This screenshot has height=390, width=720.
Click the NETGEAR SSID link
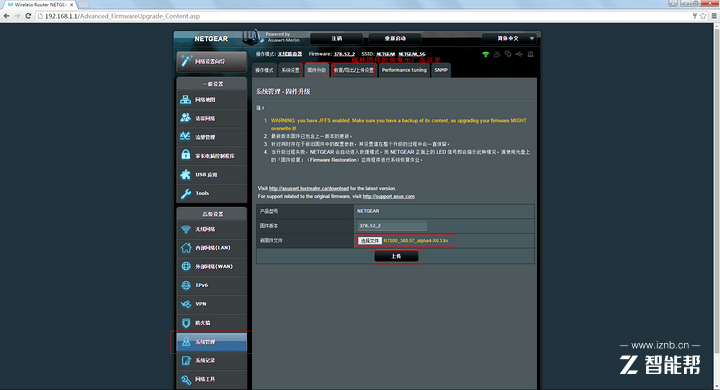click(x=386, y=54)
